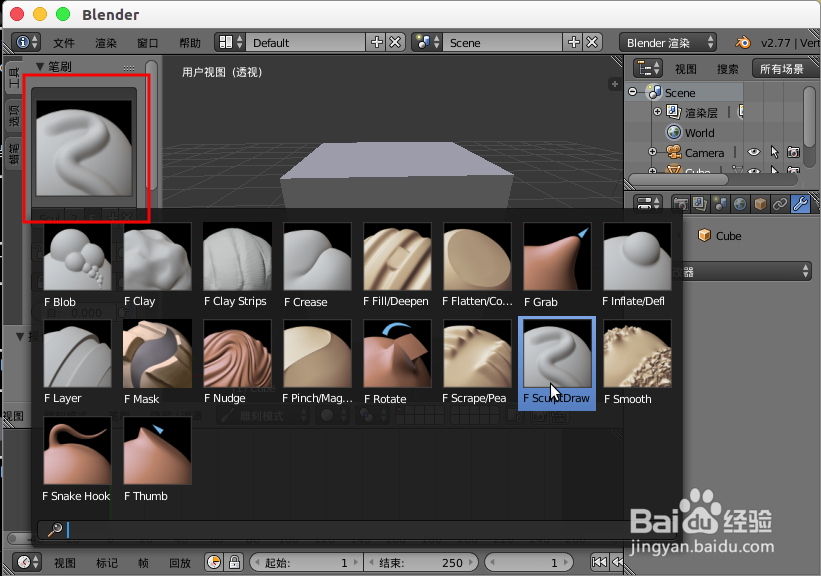The height and width of the screenshot is (576, 821).
Task: Click the Default screen layout name field
Action: pyautogui.click(x=305, y=42)
